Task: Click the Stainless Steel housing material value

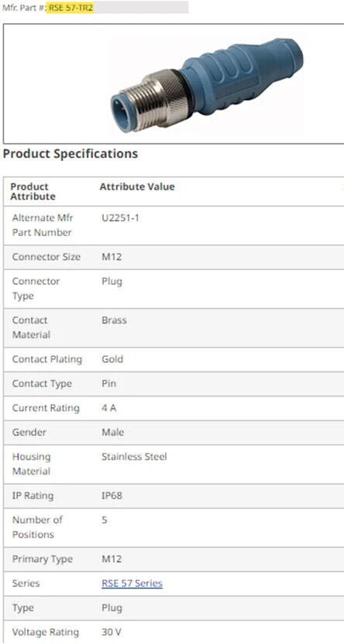Action: [x=134, y=457]
